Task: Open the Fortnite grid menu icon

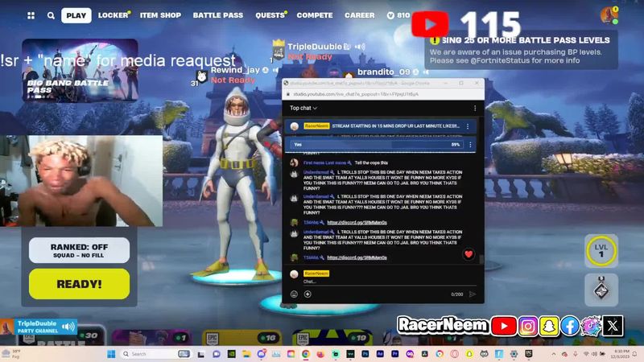Action: (x=31, y=15)
